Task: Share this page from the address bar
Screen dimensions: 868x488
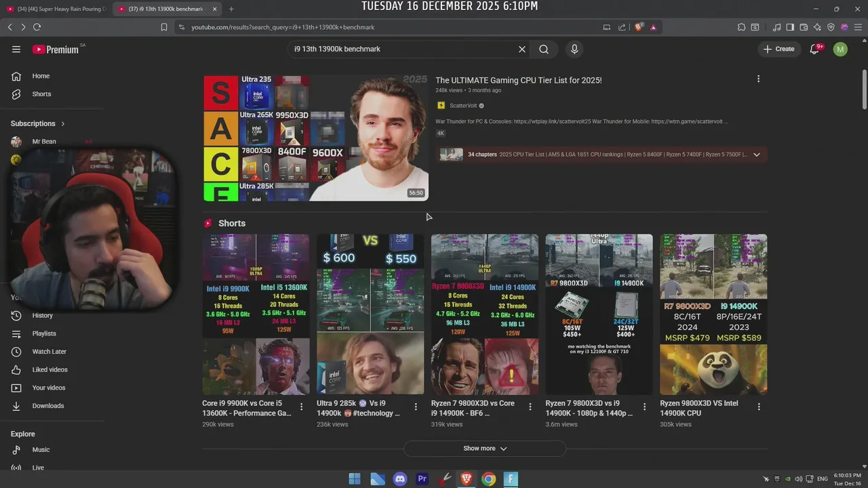Action: [x=622, y=27]
